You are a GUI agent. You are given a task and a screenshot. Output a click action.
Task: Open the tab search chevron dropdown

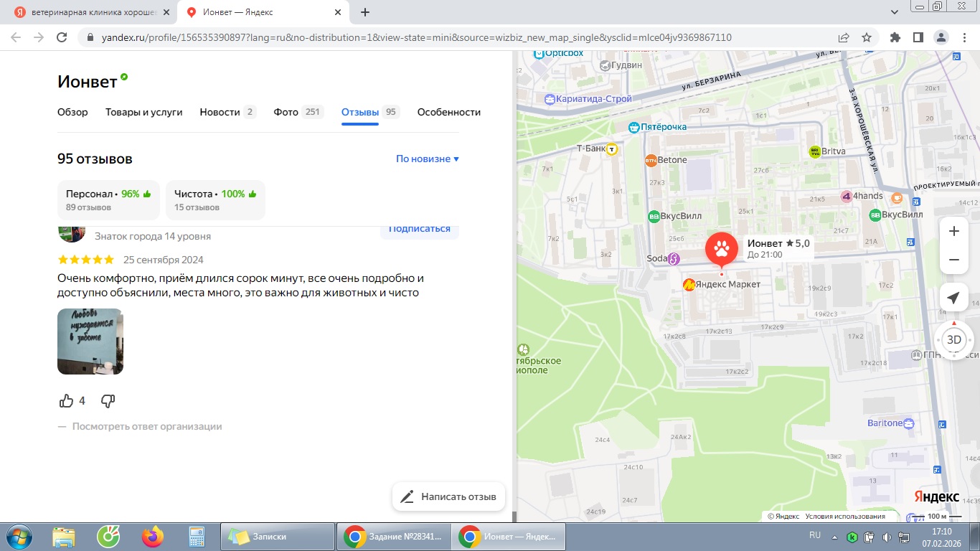894,12
